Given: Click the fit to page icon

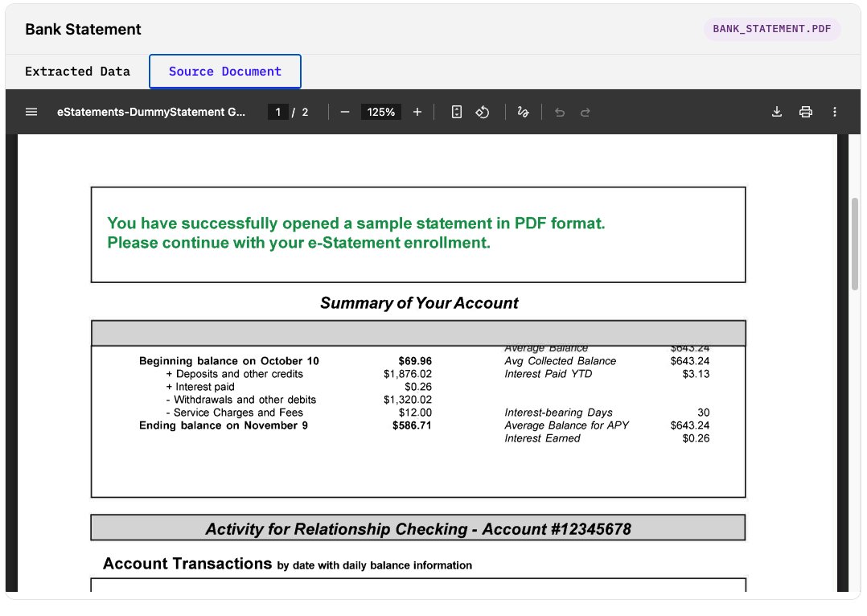Looking at the screenshot, I should pyautogui.click(x=457, y=112).
